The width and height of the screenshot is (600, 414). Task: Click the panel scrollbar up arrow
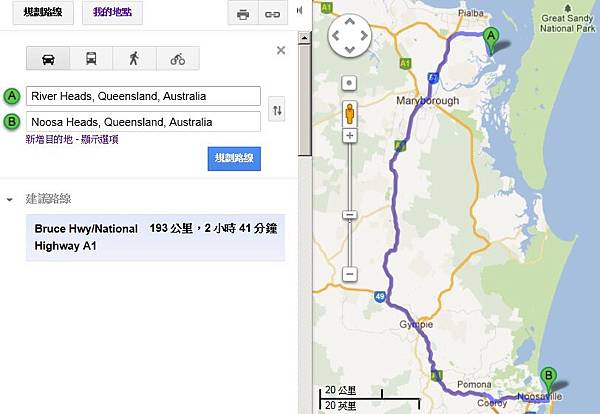click(305, 38)
